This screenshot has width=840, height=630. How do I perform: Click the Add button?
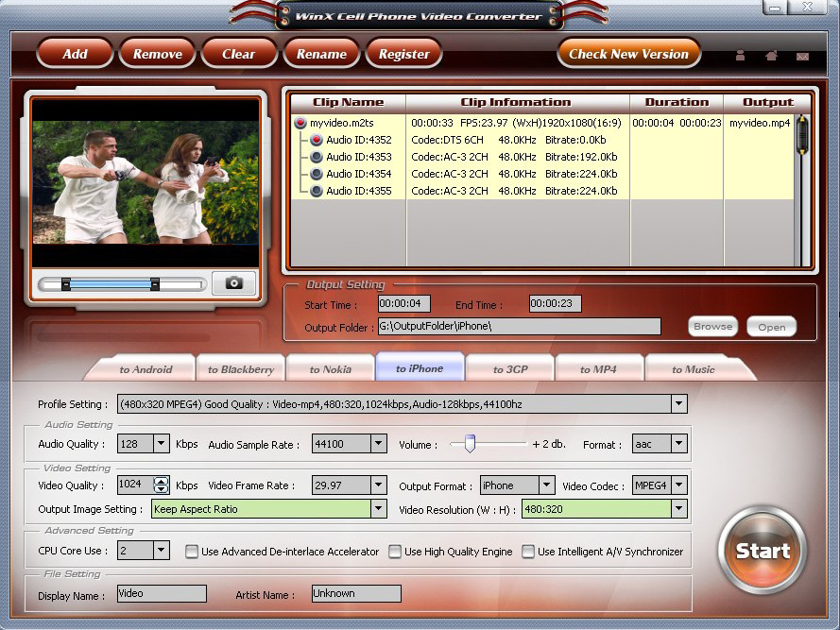75,54
